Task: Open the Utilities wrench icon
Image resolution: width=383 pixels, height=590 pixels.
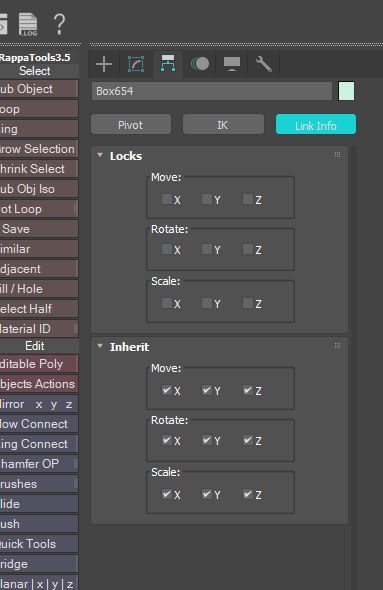Action: tap(264, 64)
